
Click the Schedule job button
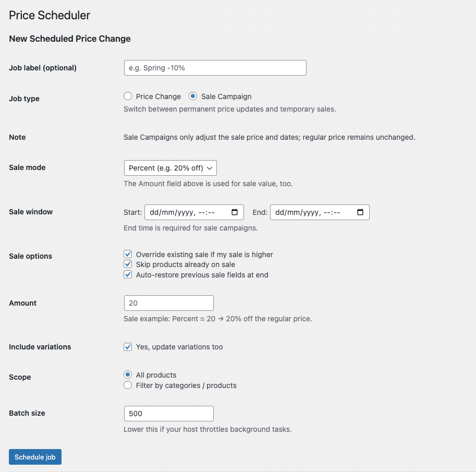pyautogui.click(x=35, y=457)
